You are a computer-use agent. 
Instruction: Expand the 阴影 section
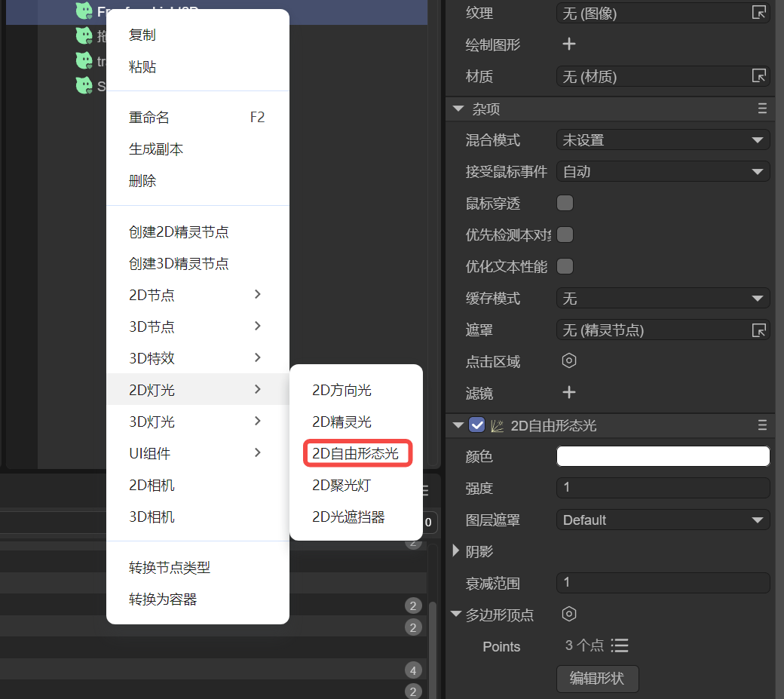456,551
